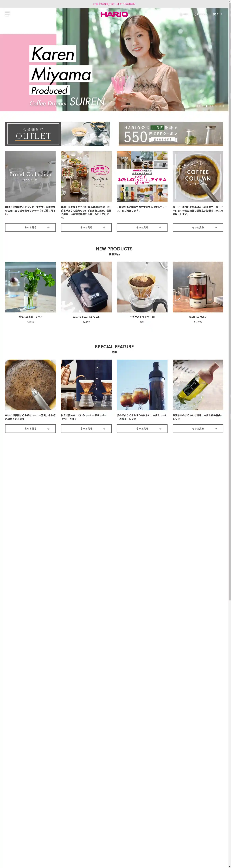This screenshot has height=868, width=231.
Task: Open the search icon in header
Action: pyautogui.click(x=184, y=14)
